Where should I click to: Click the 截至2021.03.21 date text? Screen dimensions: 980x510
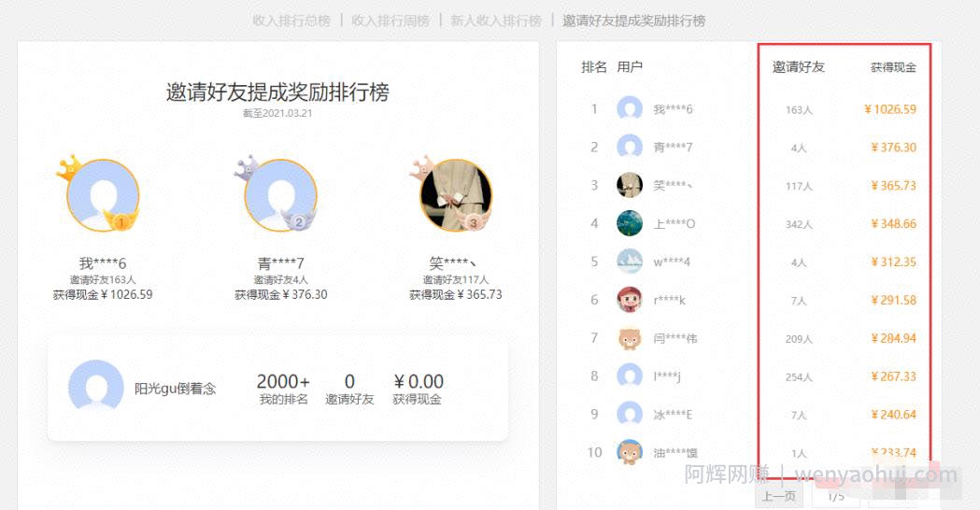click(x=277, y=113)
